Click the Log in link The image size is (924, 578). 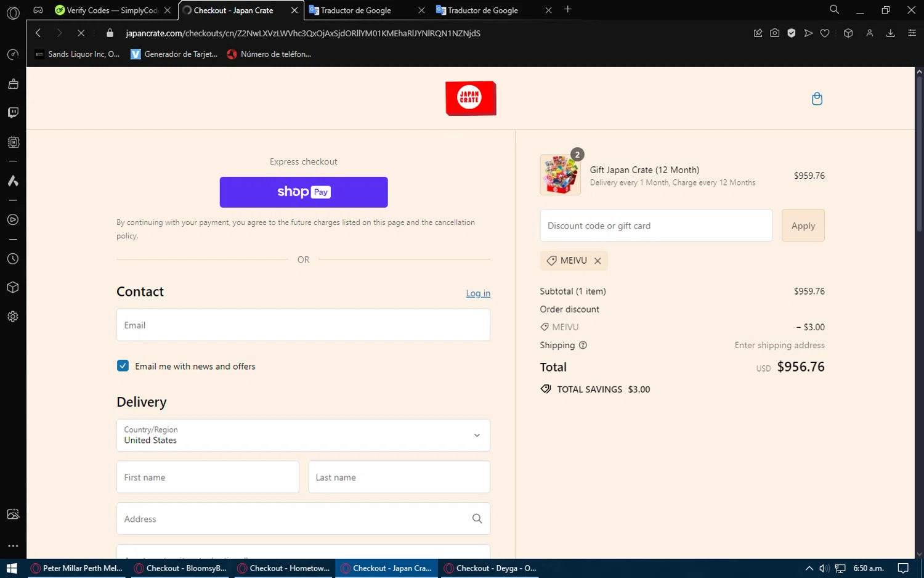[478, 293]
